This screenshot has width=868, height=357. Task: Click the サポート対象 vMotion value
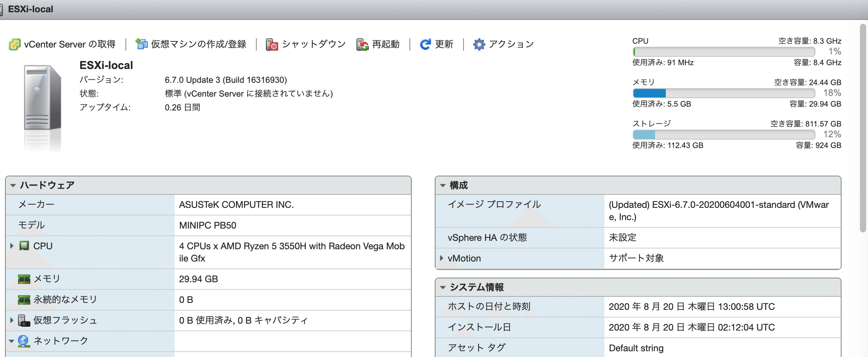(636, 258)
